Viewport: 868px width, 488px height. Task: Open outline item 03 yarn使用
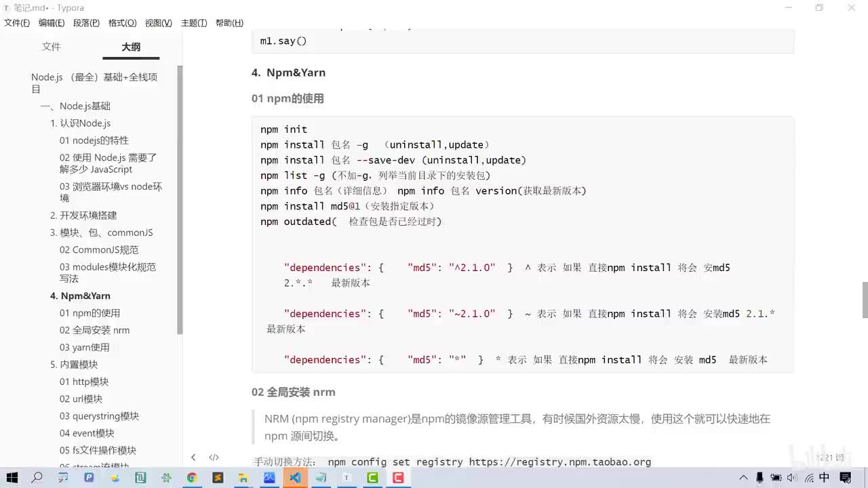[84, 348]
